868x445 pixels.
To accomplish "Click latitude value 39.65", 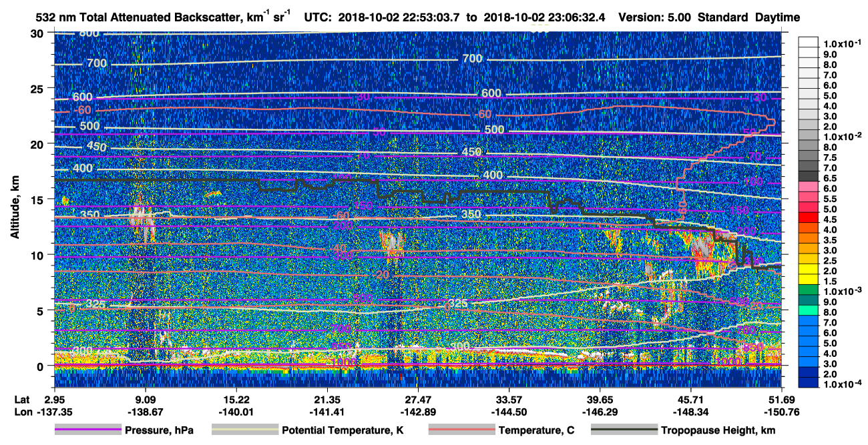I will coord(600,399).
